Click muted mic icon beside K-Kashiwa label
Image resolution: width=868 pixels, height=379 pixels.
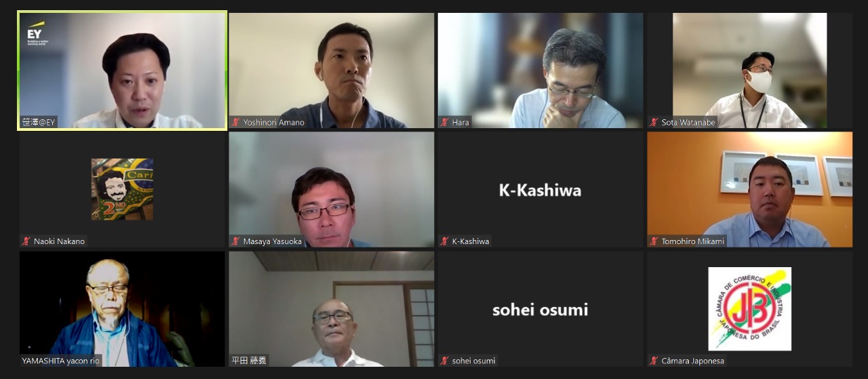(x=445, y=241)
